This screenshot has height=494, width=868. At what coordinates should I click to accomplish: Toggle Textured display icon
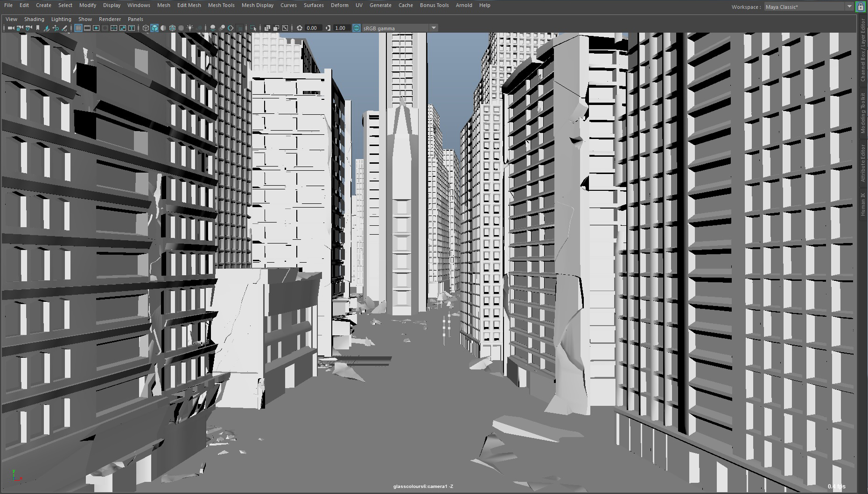181,28
